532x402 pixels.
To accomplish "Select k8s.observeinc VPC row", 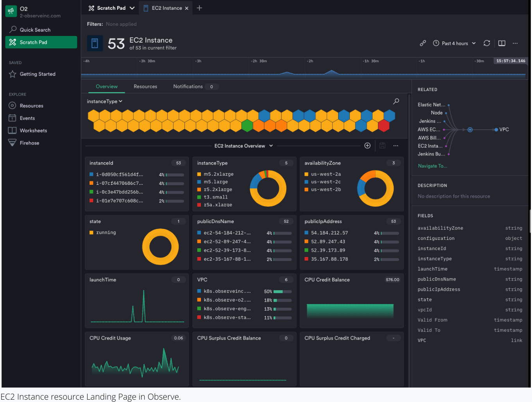I will pyautogui.click(x=244, y=291).
